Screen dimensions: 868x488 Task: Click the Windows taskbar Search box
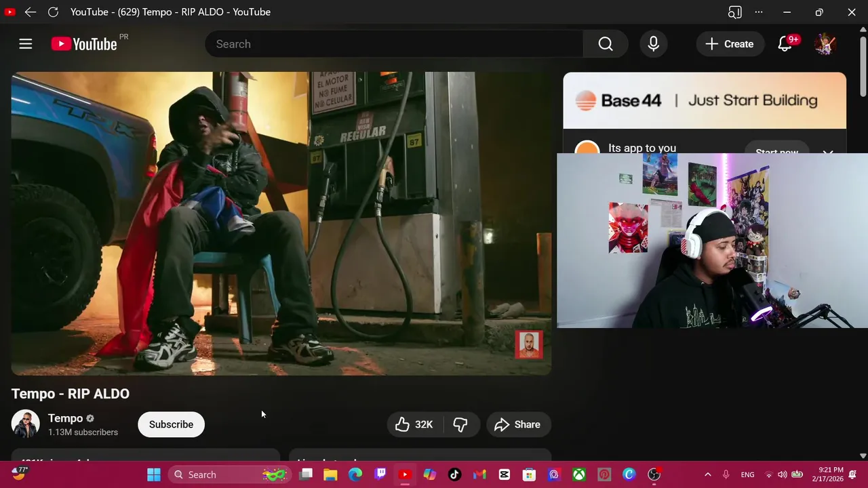231,474
